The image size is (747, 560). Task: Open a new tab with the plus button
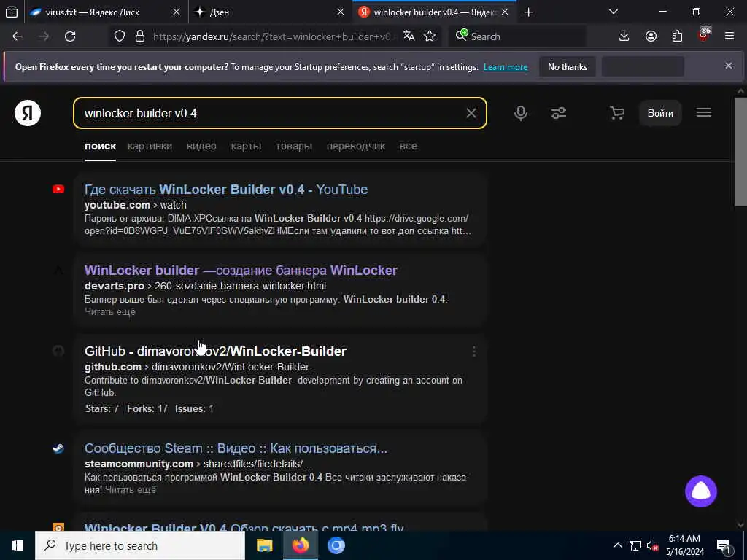pos(528,12)
